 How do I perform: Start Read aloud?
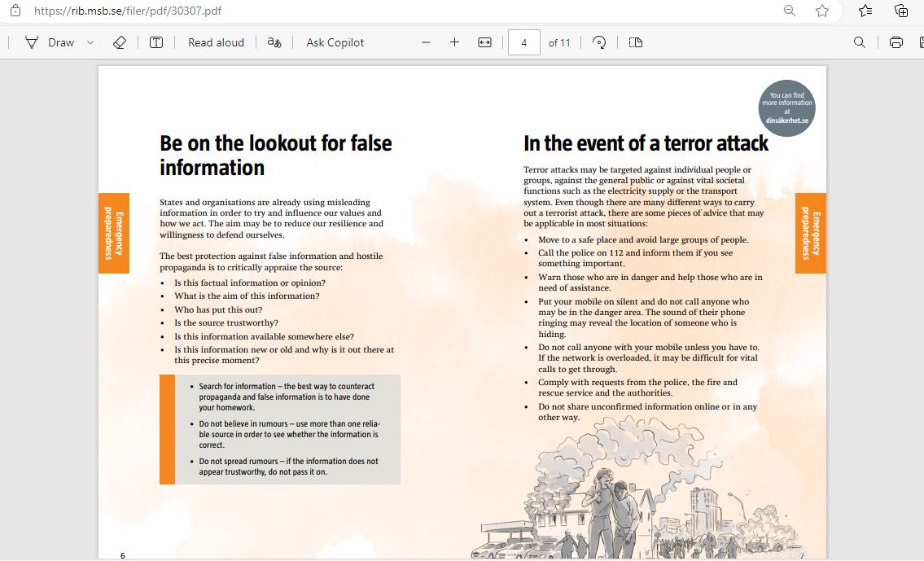pyautogui.click(x=216, y=42)
